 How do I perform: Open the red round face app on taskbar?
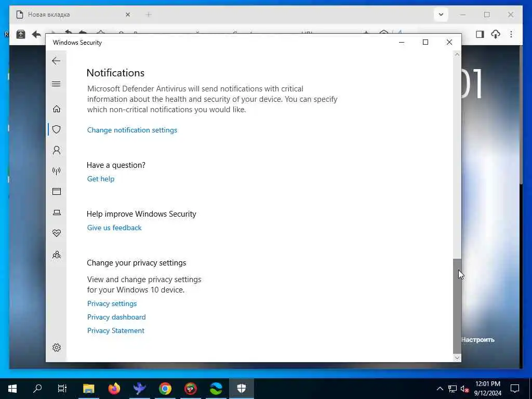tap(191, 389)
